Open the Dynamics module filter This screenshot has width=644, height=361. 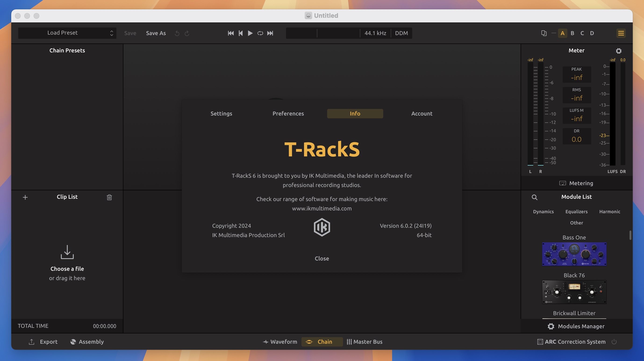[543, 211]
